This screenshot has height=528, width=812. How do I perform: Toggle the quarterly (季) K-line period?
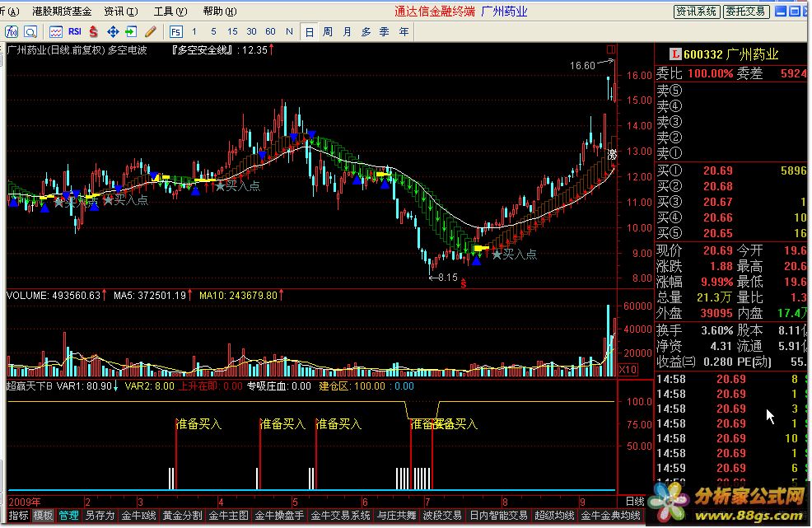pos(385,32)
